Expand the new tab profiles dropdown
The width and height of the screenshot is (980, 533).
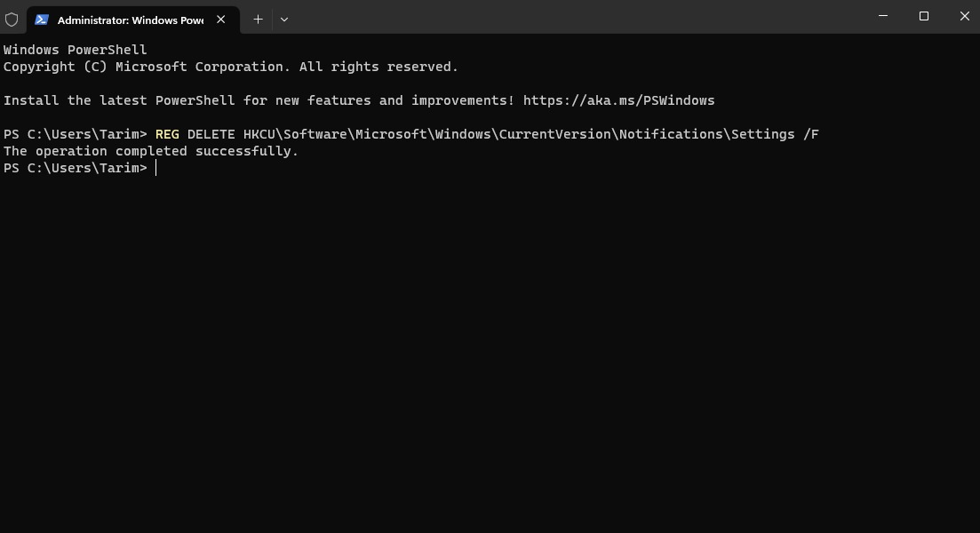tap(284, 19)
